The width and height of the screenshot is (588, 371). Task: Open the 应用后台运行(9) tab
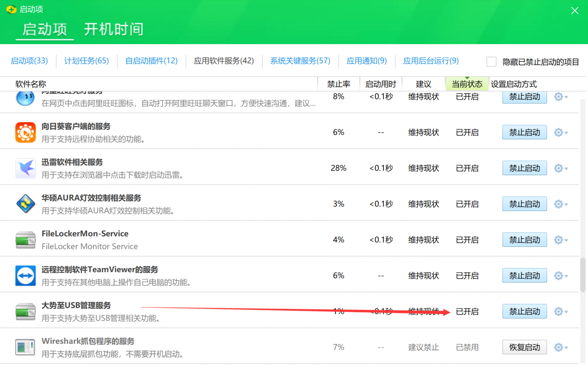tap(431, 61)
